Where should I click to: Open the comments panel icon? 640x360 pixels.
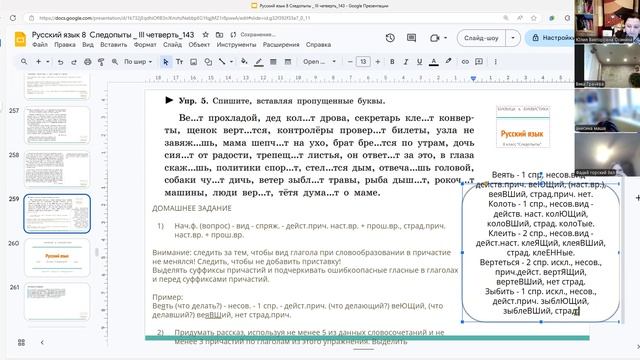pos(411,38)
